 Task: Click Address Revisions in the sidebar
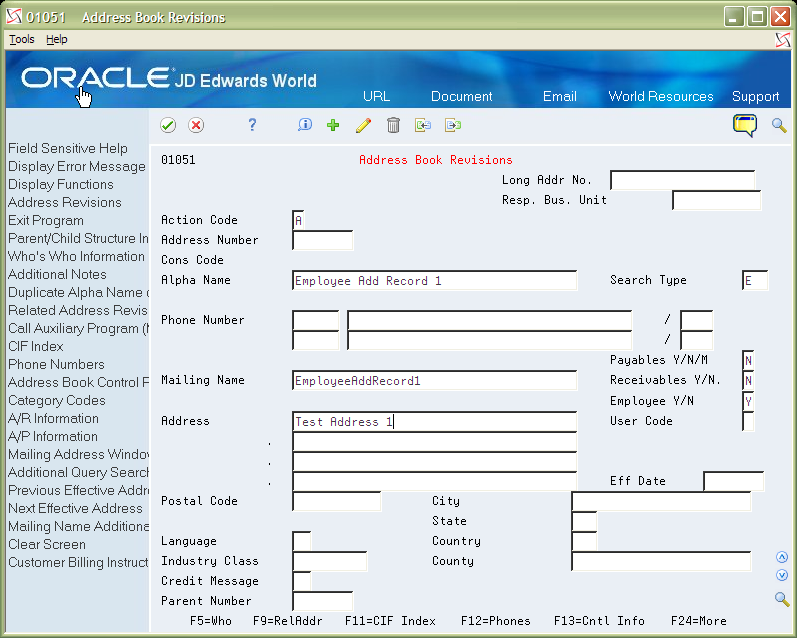tap(65, 202)
